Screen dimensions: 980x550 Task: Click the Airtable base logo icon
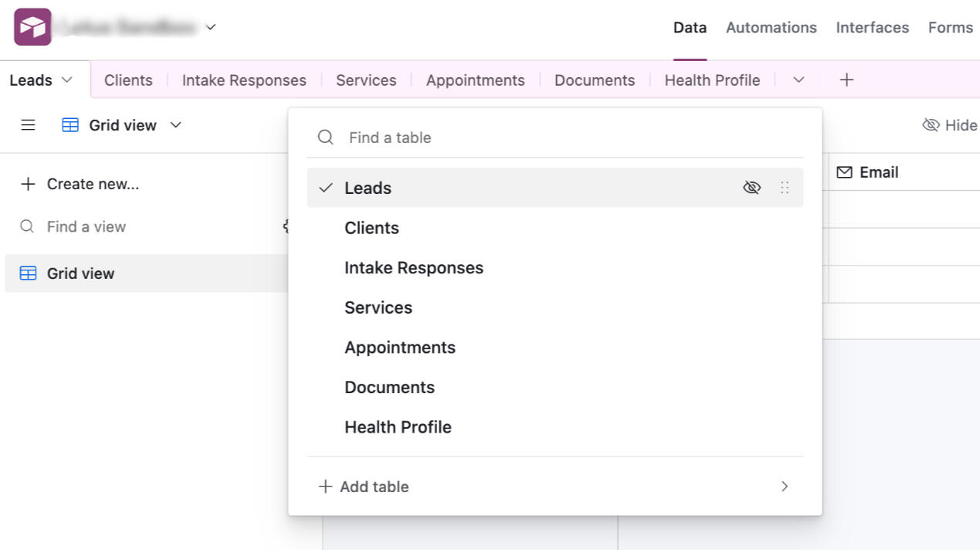click(32, 27)
